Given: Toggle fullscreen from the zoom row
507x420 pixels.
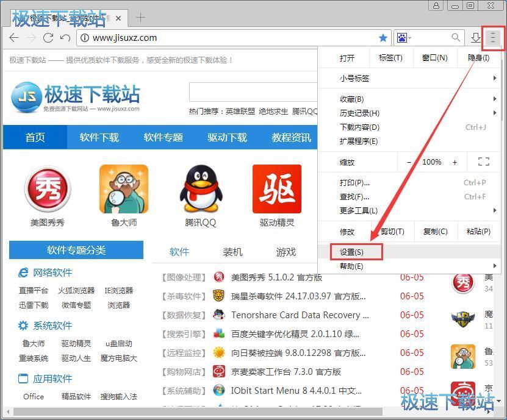Looking at the screenshot, I should click(484, 162).
